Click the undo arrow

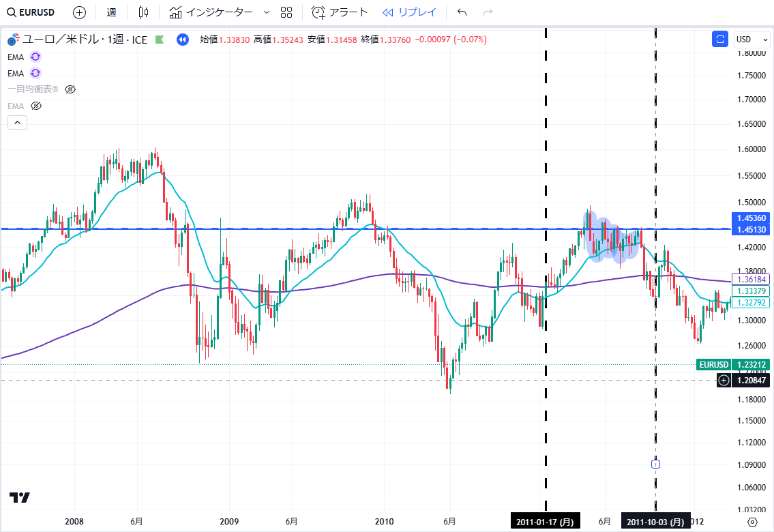[462, 12]
